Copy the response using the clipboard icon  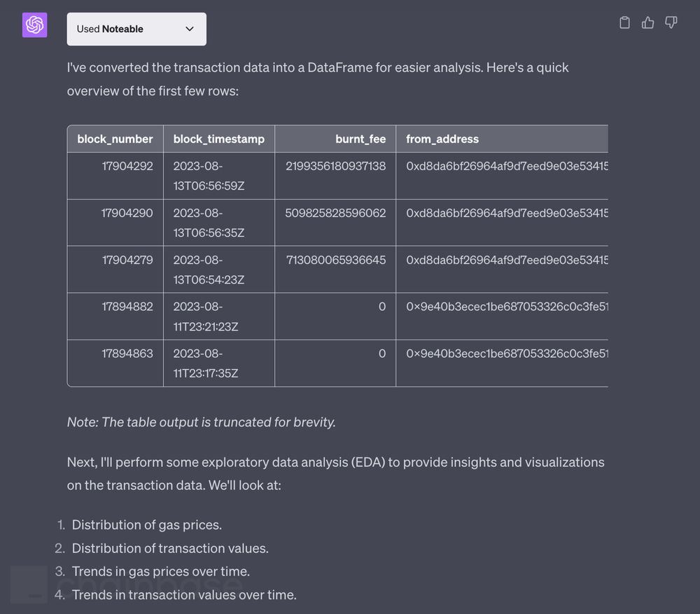(x=625, y=23)
